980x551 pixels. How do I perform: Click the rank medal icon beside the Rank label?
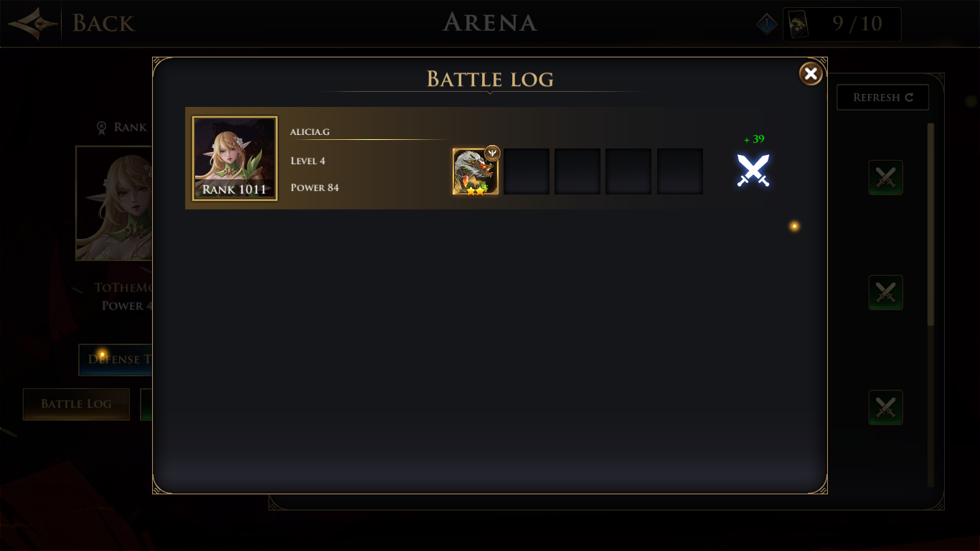102,128
